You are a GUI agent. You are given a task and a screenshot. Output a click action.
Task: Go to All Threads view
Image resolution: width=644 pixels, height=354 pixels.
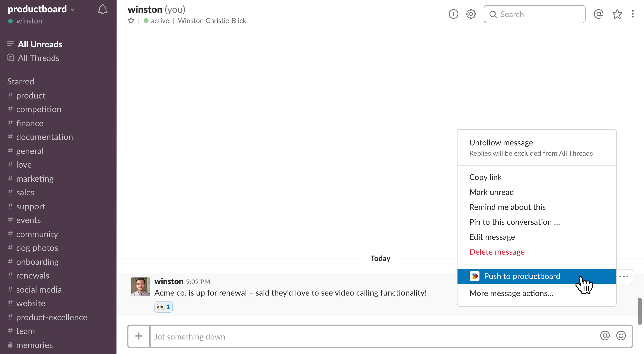[x=38, y=58]
